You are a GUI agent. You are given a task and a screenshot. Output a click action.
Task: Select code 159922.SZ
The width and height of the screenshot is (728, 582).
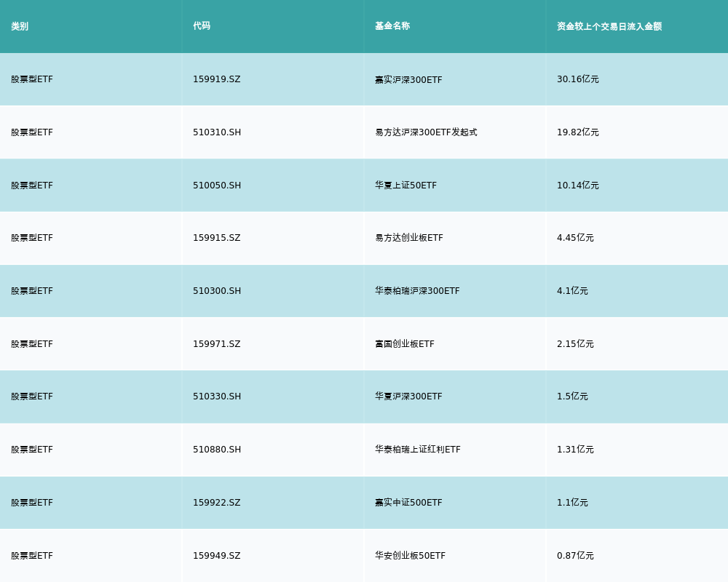(217, 503)
